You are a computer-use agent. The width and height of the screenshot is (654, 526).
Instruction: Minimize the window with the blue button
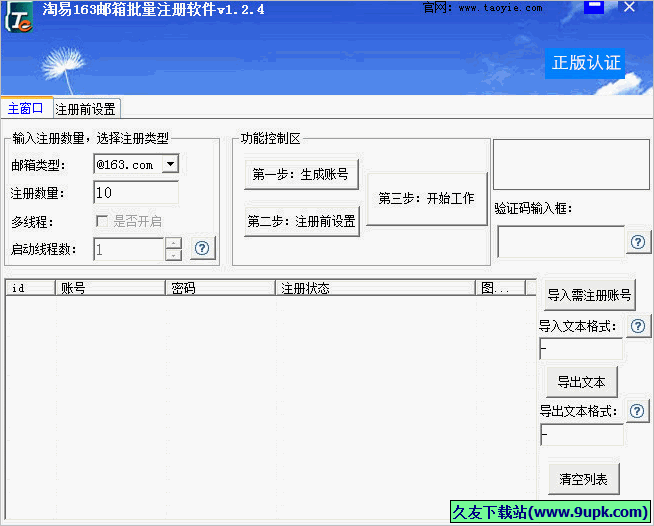[x=594, y=7]
